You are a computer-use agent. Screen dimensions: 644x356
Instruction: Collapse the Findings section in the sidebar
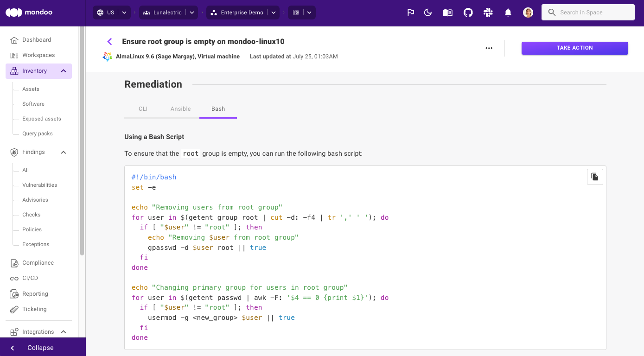[63, 152]
